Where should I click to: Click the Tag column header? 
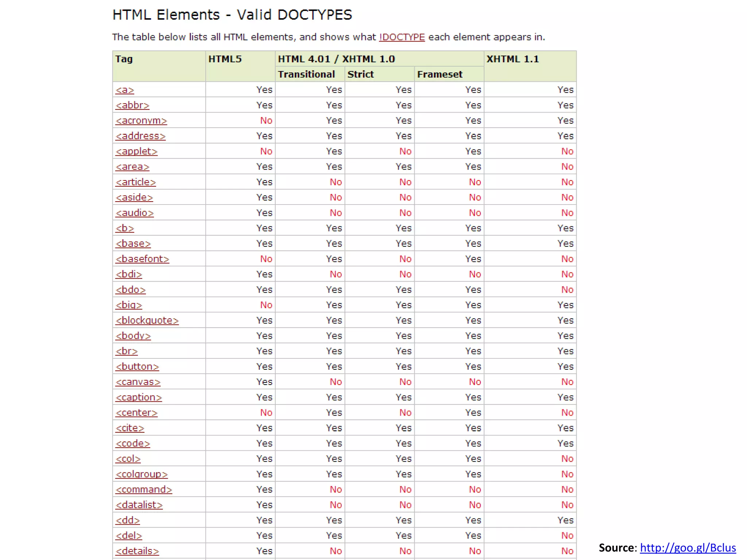[x=159, y=66]
